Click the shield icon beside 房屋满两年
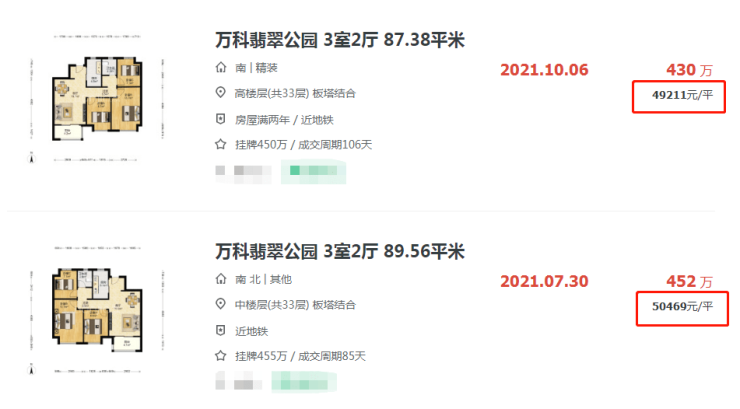740x409 pixels. click(221, 119)
